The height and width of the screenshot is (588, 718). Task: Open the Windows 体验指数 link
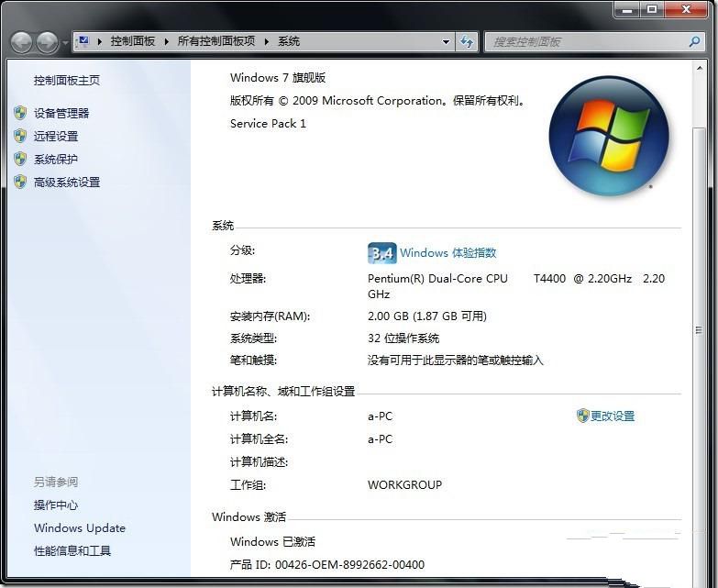pyautogui.click(x=447, y=253)
